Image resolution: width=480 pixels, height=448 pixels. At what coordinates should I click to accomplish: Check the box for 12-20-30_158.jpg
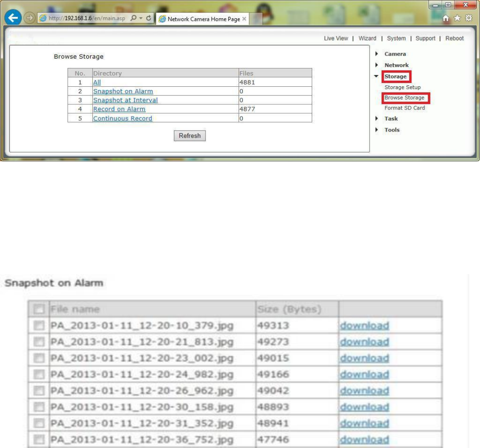coord(39,407)
